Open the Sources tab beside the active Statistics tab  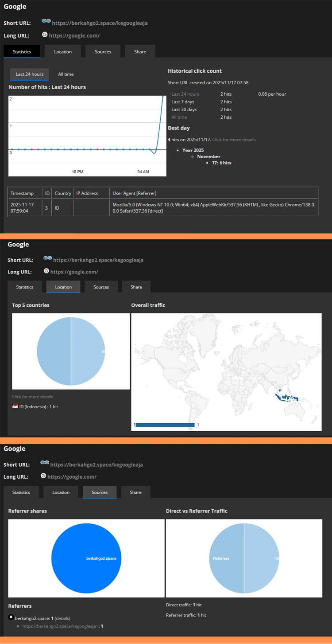pyautogui.click(x=103, y=52)
